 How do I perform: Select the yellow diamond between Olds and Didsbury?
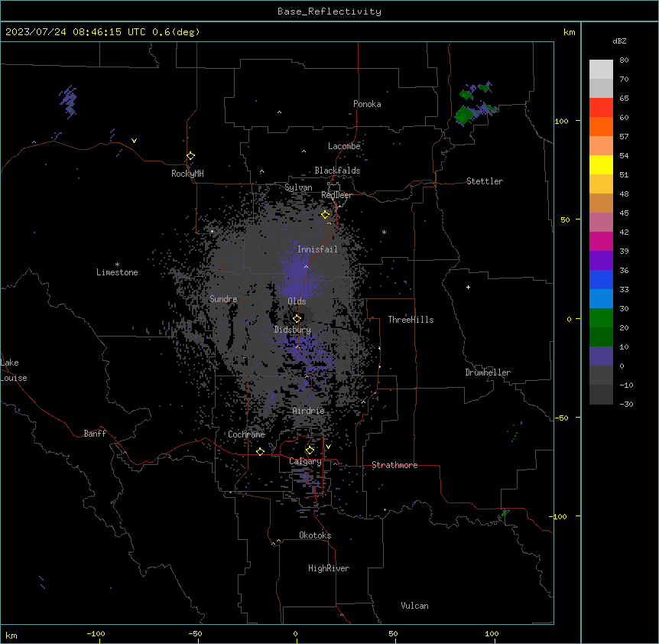click(x=297, y=319)
